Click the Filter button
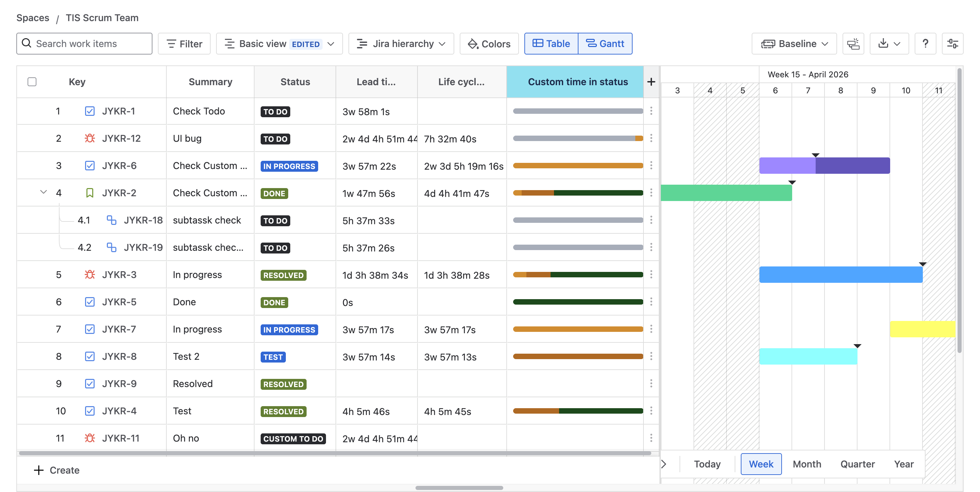The width and height of the screenshot is (980, 492). 184,43
